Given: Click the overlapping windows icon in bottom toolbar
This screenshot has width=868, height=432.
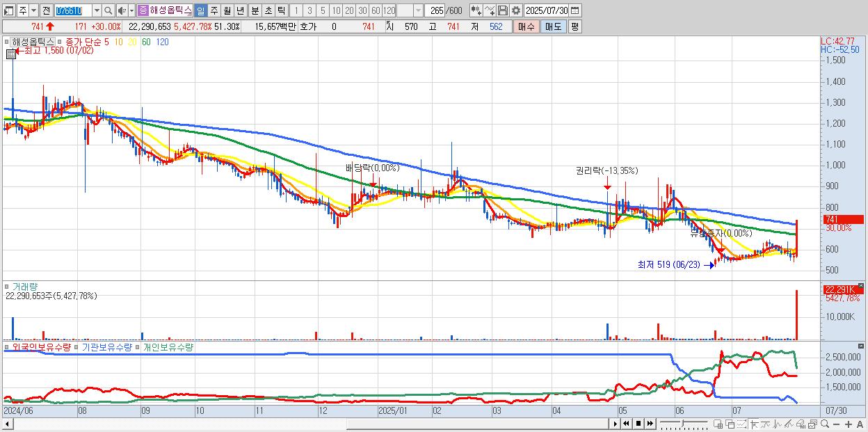Looking at the screenshot, I should [730, 424].
